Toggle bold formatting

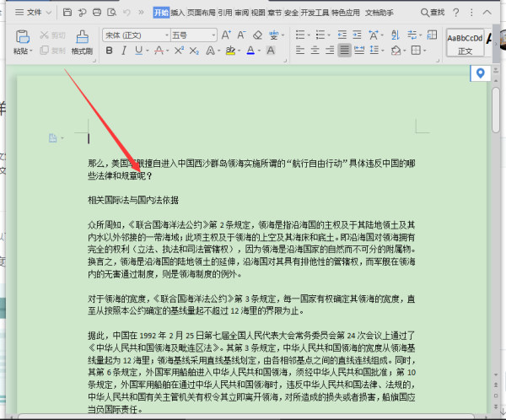pos(108,51)
